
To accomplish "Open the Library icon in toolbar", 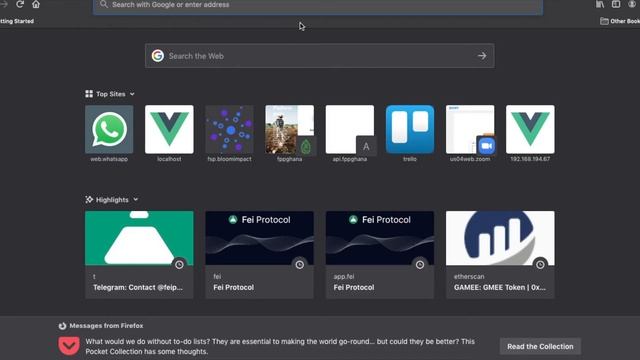I will [600, 4].
